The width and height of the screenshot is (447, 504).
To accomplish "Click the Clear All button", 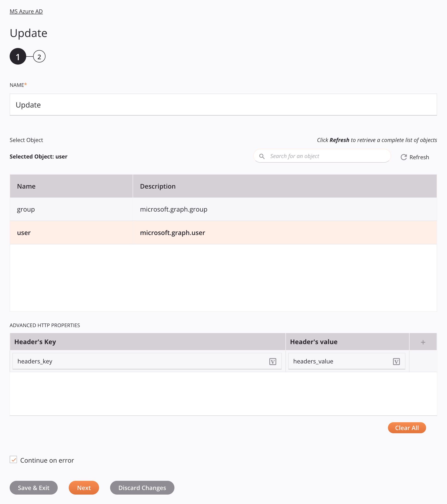I will pyautogui.click(x=407, y=428).
